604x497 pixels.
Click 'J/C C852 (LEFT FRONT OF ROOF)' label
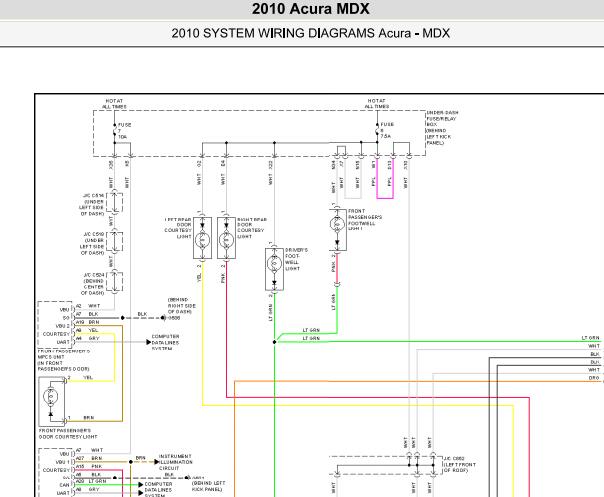(x=460, y=465)
